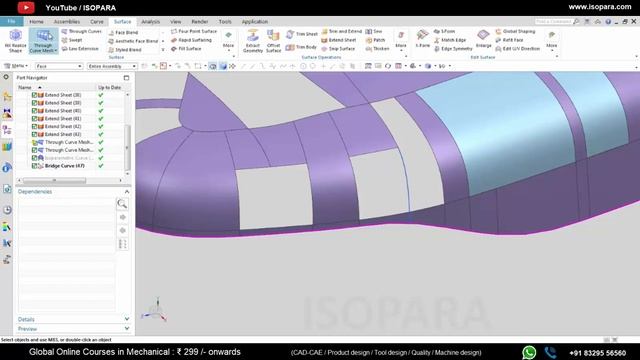Switch to the Home tab
640x360 pixels.
tap(36, 22)
